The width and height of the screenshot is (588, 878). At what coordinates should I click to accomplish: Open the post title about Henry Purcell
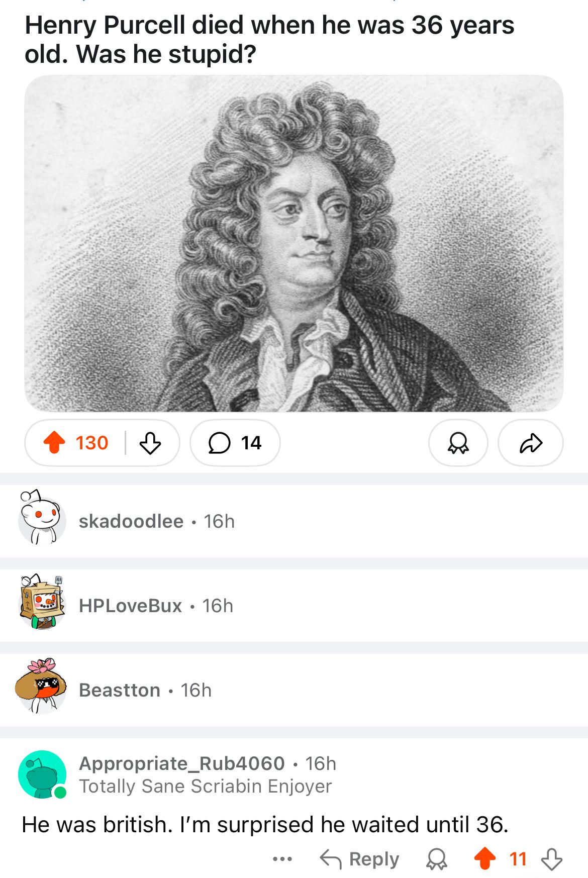click(270, 39)
